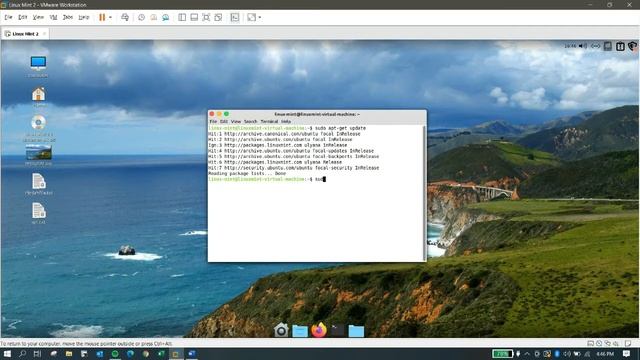640x360 pixels.
Task: Pause the virtual machine with orange pause icon
Action: [102, 17]
